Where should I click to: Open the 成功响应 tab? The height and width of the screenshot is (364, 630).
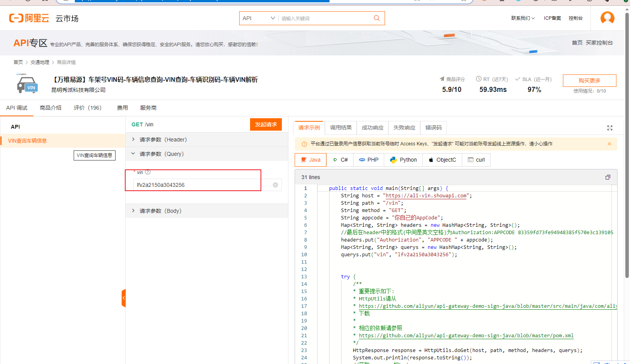(373, 128)
